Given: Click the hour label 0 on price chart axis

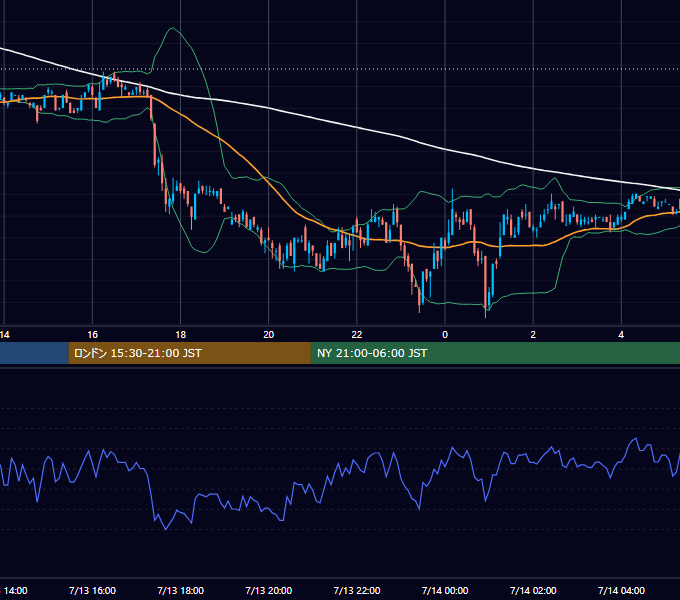Looking at the screenshot, I should (x=445, y=335).
